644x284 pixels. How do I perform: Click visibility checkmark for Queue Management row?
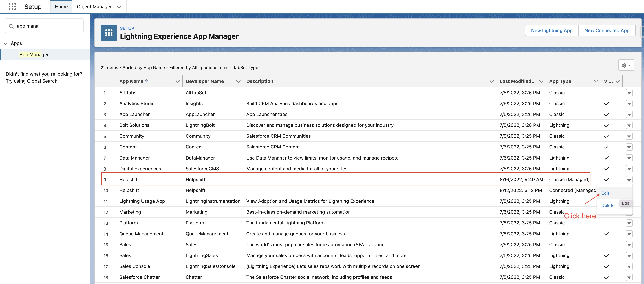(x=606, y=234)
